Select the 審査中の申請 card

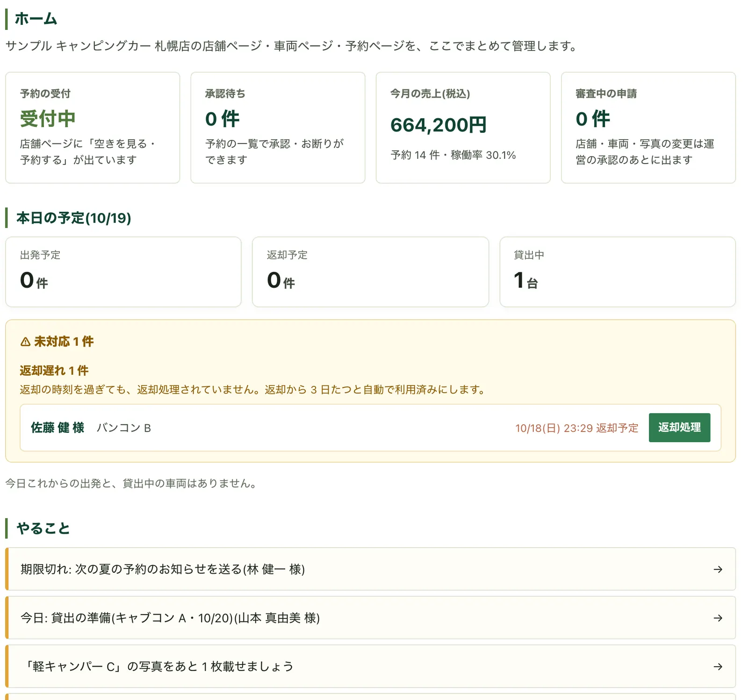pos(648,128)
